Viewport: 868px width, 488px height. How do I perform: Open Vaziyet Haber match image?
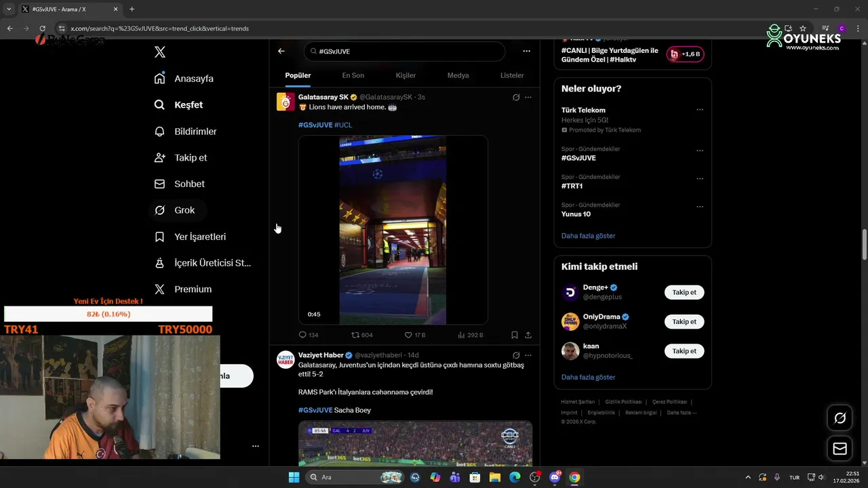415,443
